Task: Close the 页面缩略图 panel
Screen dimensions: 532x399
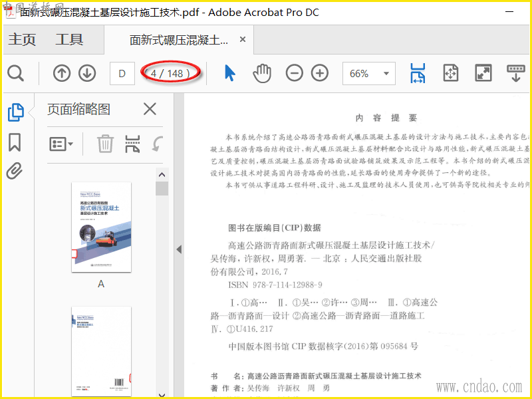Action: pyautogui.click(x=150, y=109)
